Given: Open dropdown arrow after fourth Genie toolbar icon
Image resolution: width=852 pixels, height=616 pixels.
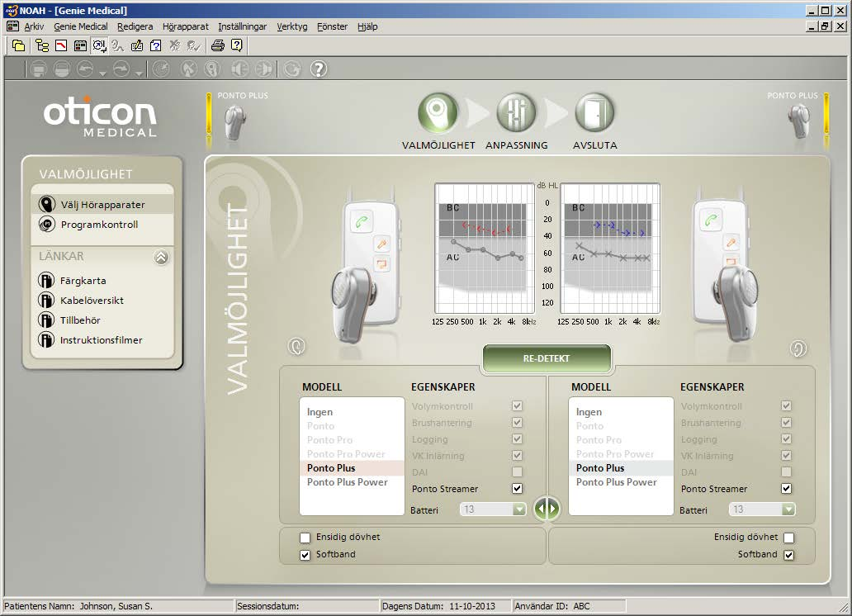Looking at the screenshot, I should tap(139, 73).
